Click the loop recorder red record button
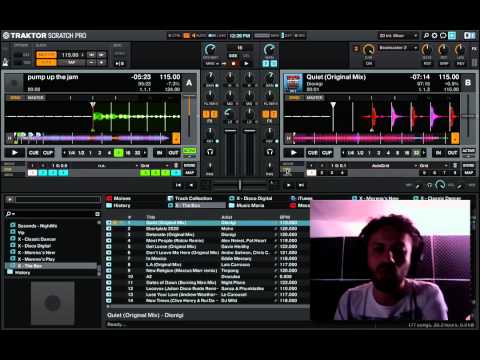Viewport: 480px width, 360px height. pyautogui.click(x=233, y=63)
